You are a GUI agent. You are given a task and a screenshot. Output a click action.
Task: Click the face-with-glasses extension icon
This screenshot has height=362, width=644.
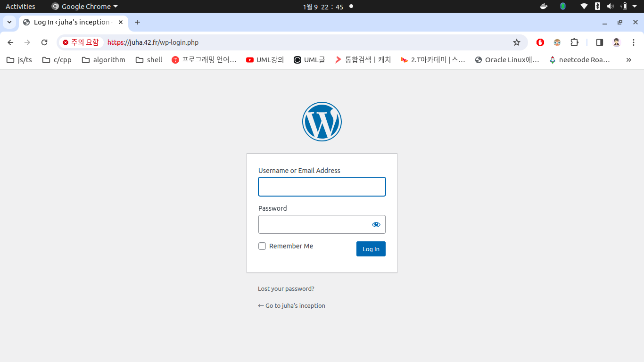pyautogui.click(x=557, y=42)
